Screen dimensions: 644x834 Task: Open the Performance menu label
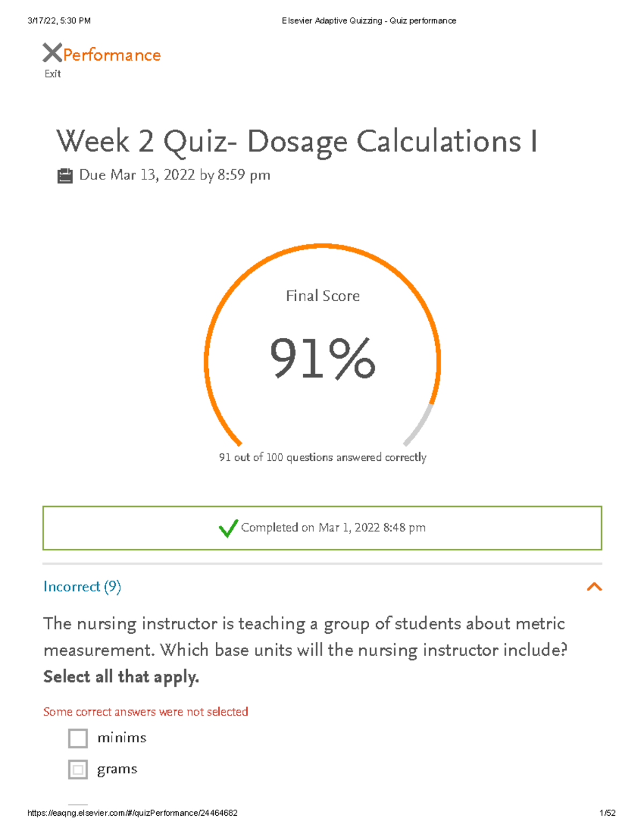tap(111, 54)
